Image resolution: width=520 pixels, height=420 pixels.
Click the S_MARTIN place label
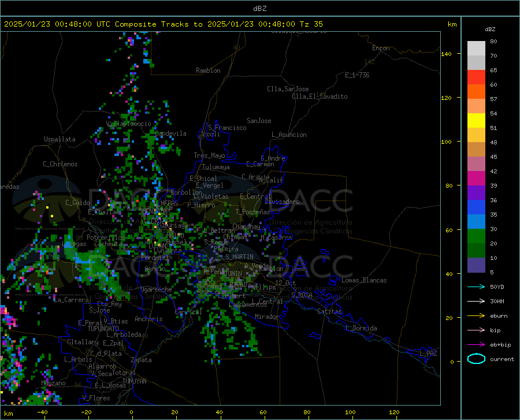(239, 257)
